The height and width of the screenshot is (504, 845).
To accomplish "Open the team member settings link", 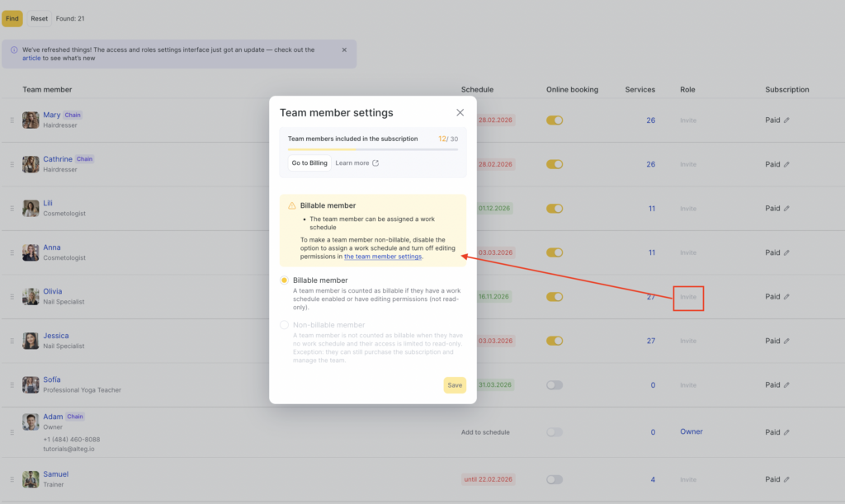I will [x=383, y=257].
